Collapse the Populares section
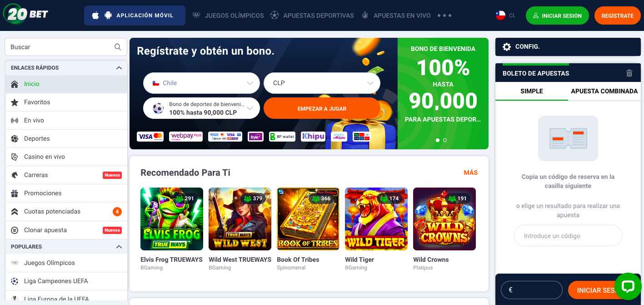Viewport: 644px width, 305px height. coord(119,247)
